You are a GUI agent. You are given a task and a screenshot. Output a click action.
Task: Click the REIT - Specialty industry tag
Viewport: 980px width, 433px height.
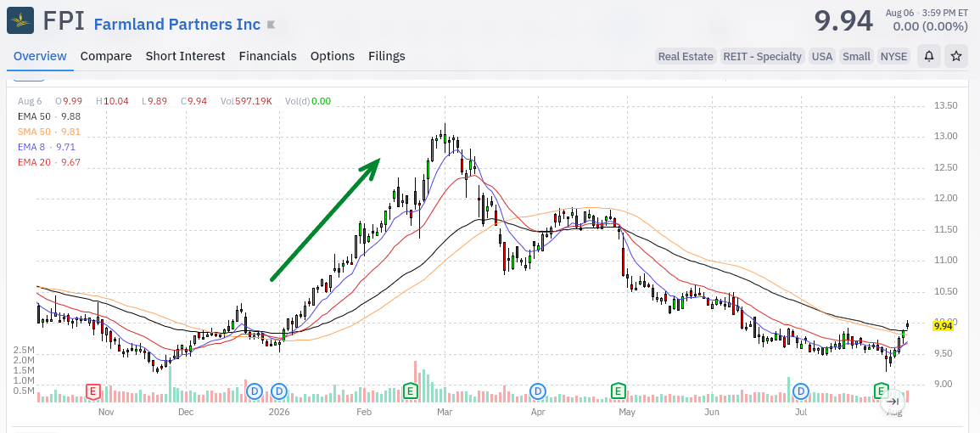click(762, 56)
